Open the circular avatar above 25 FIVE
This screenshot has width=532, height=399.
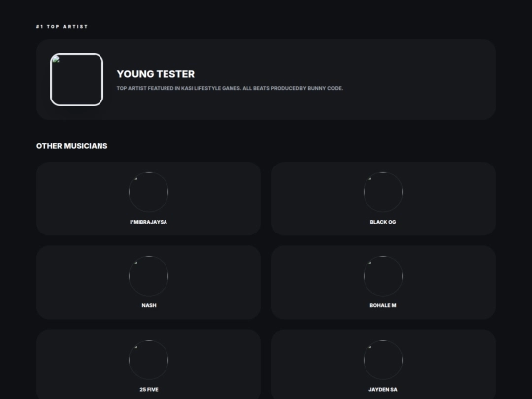(x=149, y=360)
